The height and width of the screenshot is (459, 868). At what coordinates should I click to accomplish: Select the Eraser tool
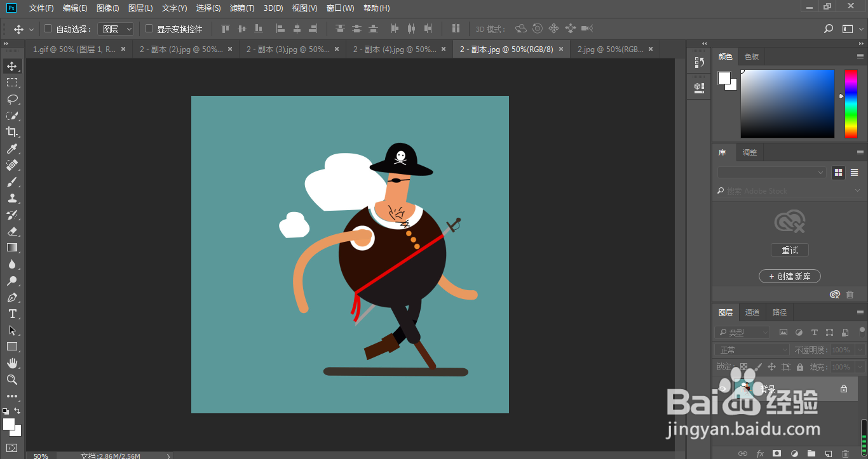tap(12, 231)
